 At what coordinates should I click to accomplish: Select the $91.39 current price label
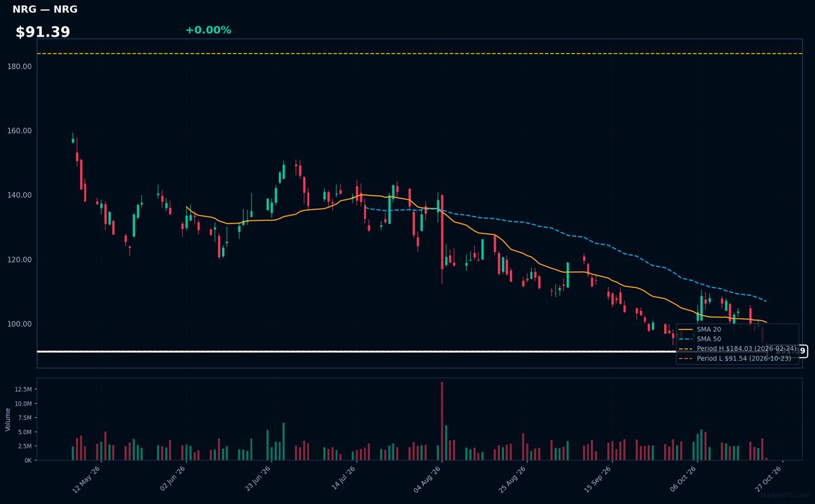[43, 32]
